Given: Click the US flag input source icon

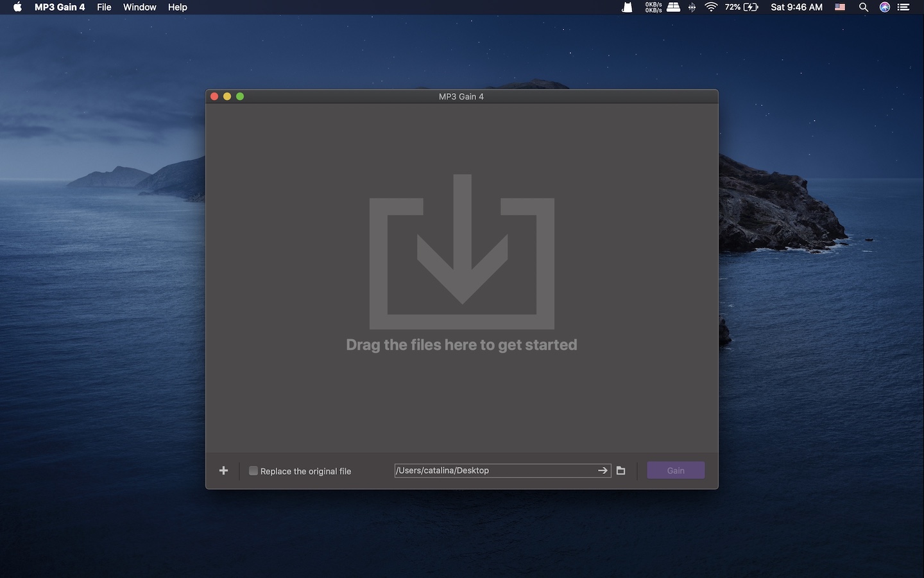Looking at the screenshot, I should pos(840,7).
